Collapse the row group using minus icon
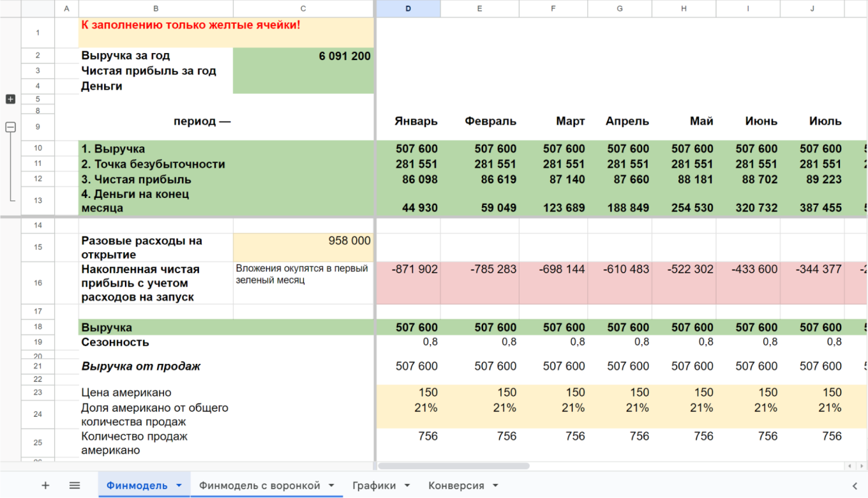The height and width of the screenshot is (498, 868). pos(10,127)
